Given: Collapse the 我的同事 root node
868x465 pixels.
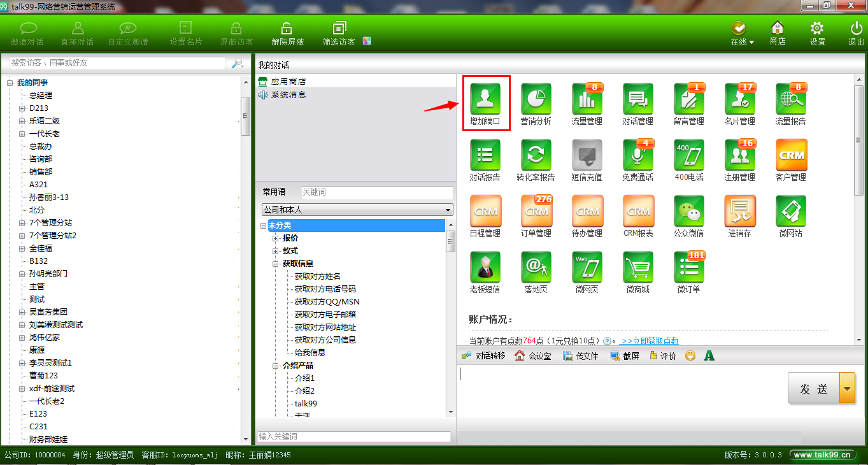Looking at the screenshot, I should click(10, 83).
